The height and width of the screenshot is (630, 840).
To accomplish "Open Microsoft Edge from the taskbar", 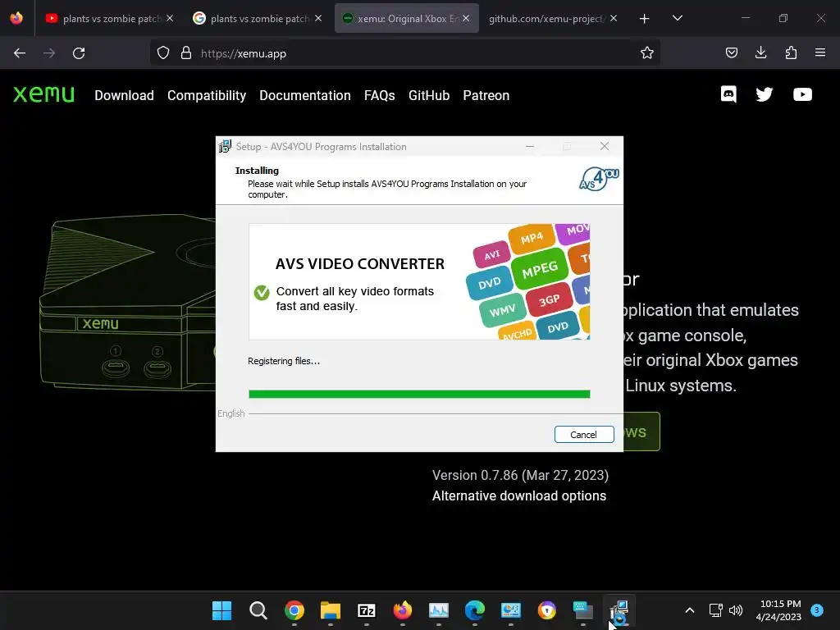I will coord(475,610).
